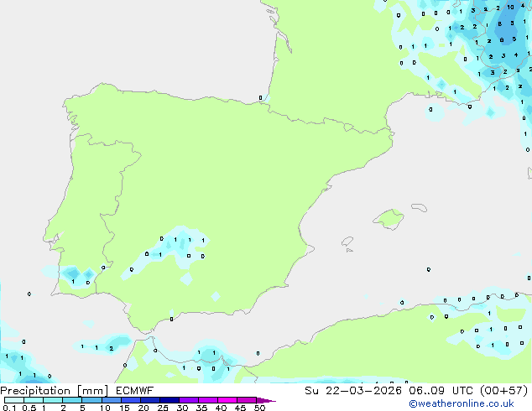Click the Su 22-03-2026 date label

tap(353, 391)
